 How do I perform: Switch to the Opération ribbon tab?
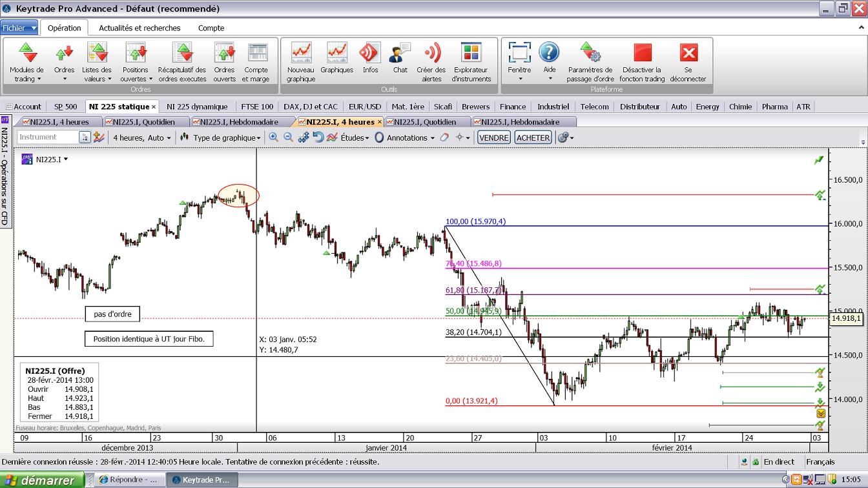pos(65,28)
